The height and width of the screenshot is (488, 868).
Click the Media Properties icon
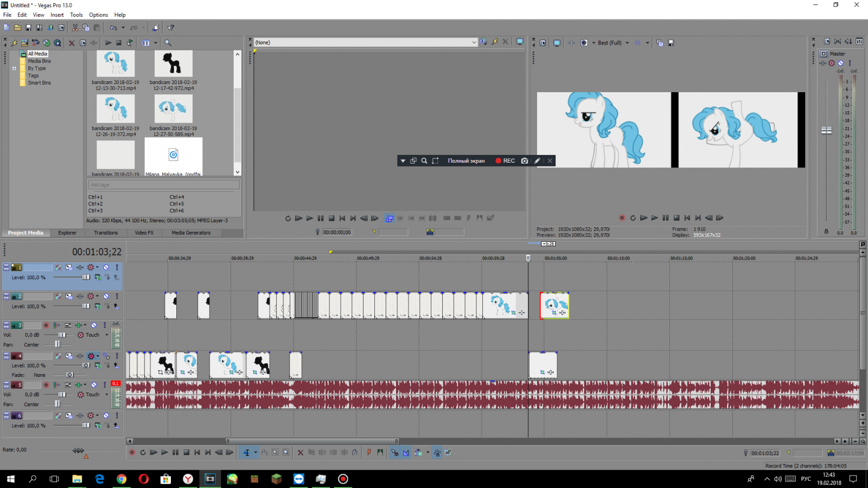tap(82, 43)
